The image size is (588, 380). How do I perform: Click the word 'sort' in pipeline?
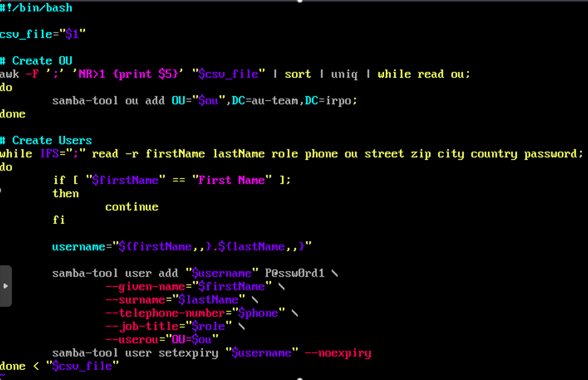[x=298, y=74]
